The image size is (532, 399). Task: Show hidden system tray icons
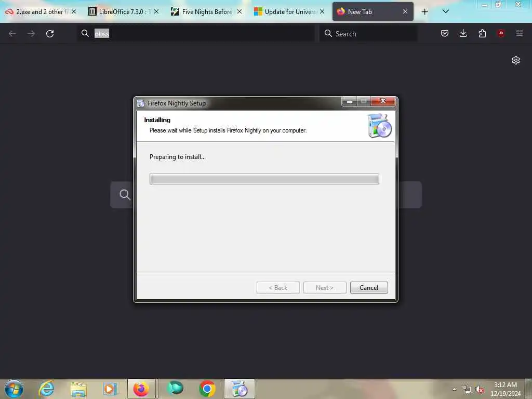[x=454, y=389]
